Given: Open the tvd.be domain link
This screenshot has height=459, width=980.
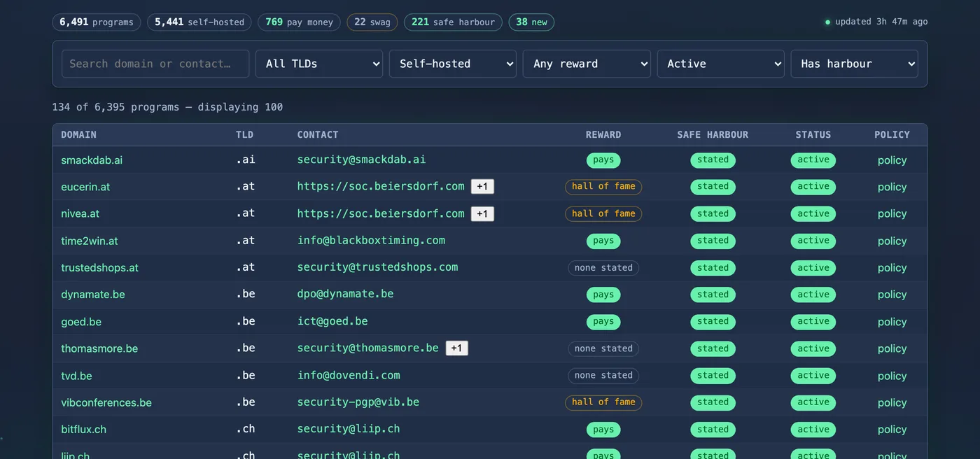Looking at the screenshot, I should (76, 376).
